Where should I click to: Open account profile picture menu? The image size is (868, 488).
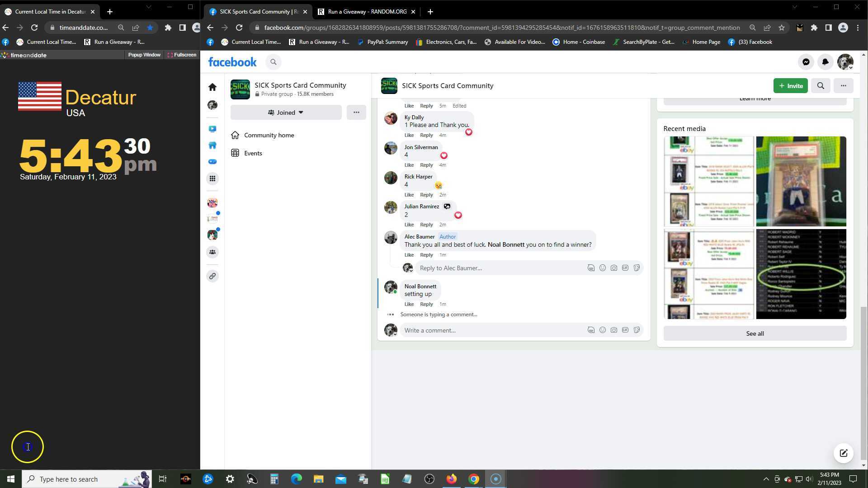coord(844,62)
